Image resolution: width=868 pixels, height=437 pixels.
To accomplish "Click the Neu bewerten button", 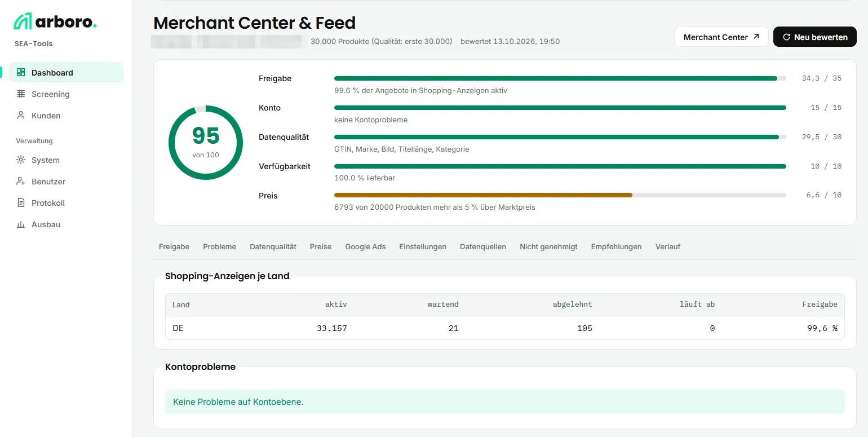I will click(815, 37).
